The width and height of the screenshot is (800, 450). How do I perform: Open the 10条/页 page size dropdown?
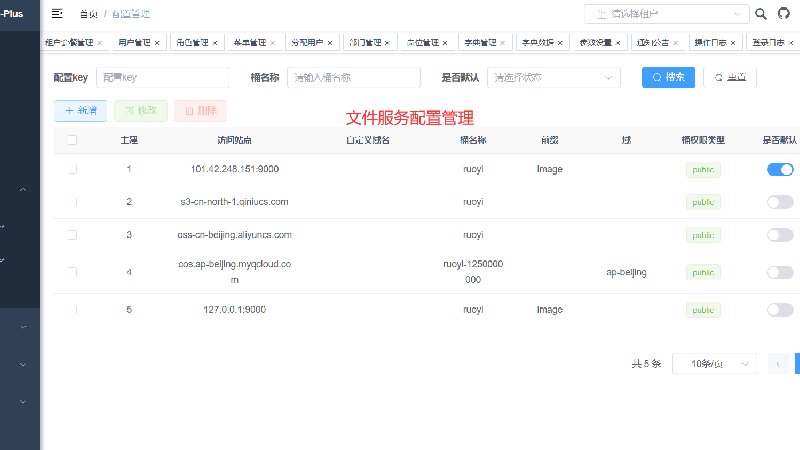[714, 364]
